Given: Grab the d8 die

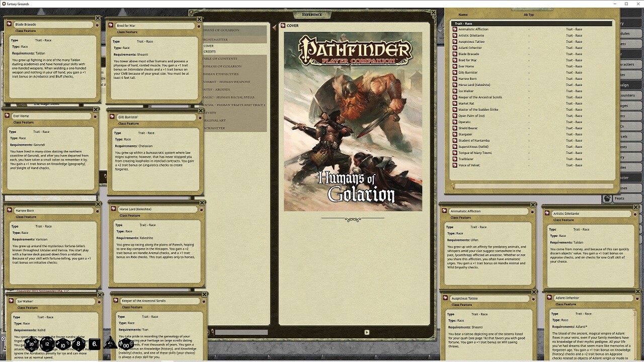Looking at the screenshot, I should 78,344.
